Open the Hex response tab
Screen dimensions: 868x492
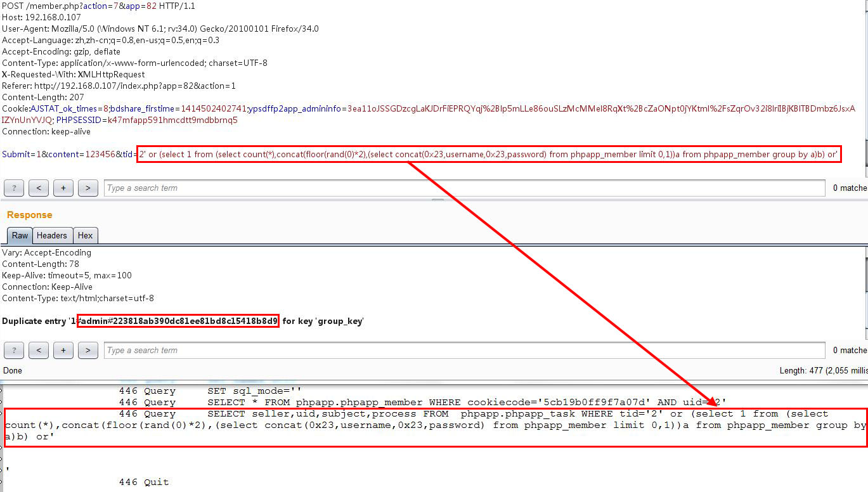tap(85, 235)
